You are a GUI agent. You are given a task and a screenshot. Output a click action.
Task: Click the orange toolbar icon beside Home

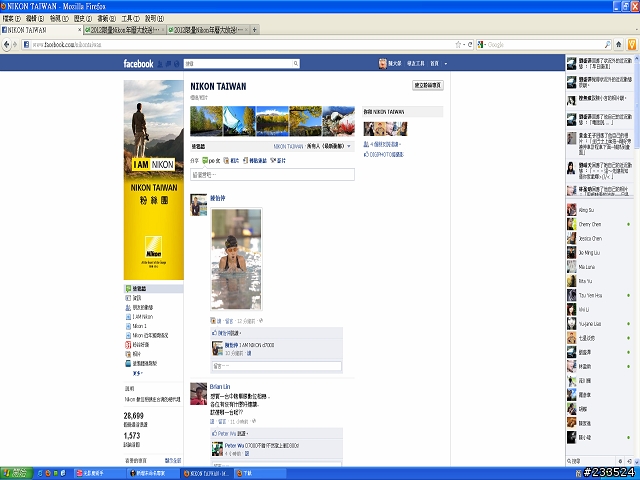tap(632, 44)
